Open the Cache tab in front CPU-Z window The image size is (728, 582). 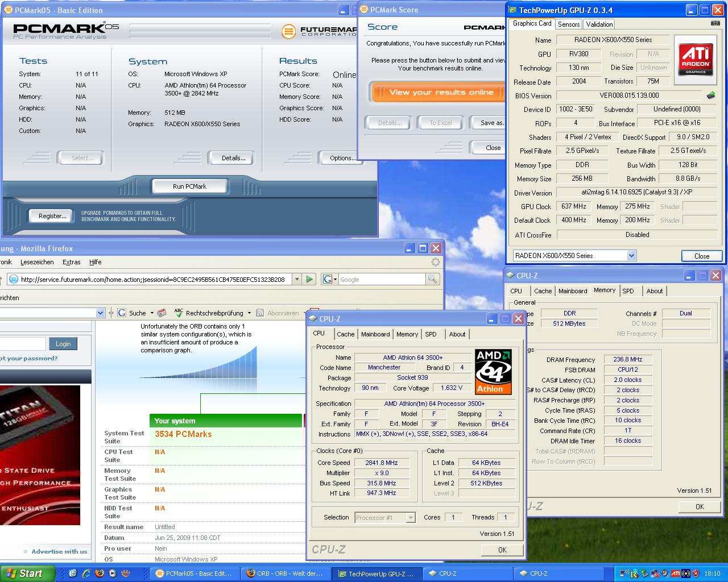345,334
